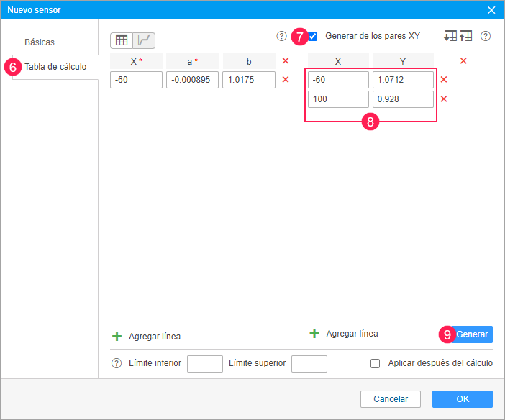Focus the Límite inferior input box
The height and width of the screenshot is (420, 505).
pos(205,364)
